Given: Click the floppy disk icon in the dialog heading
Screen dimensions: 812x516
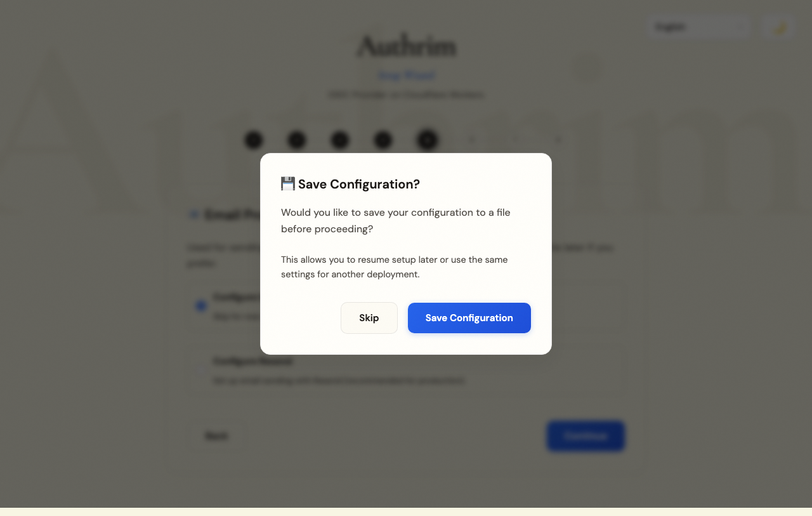Looking at the screenshot, I should pyautogui.click(x=287, y=183).
